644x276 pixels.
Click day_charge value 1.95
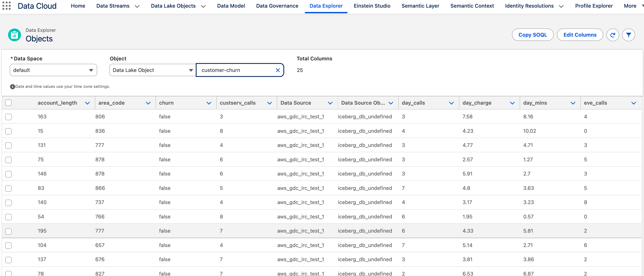[x=467, y=216]
